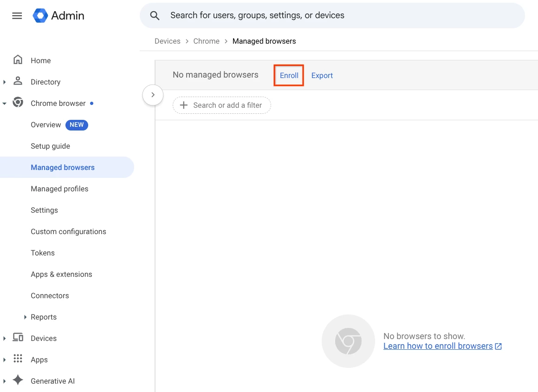Click the external-link icon beside Learn link

coord(499,346)
